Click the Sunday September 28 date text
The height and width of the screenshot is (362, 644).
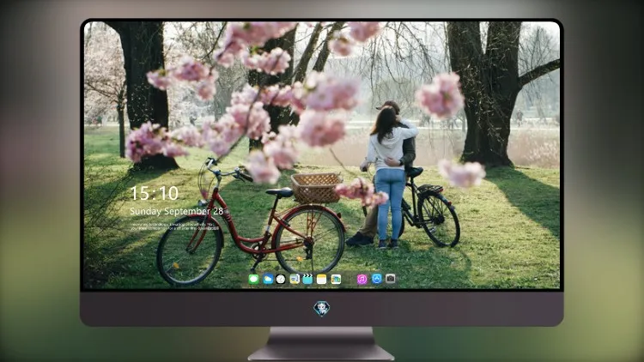click(177, 211)
